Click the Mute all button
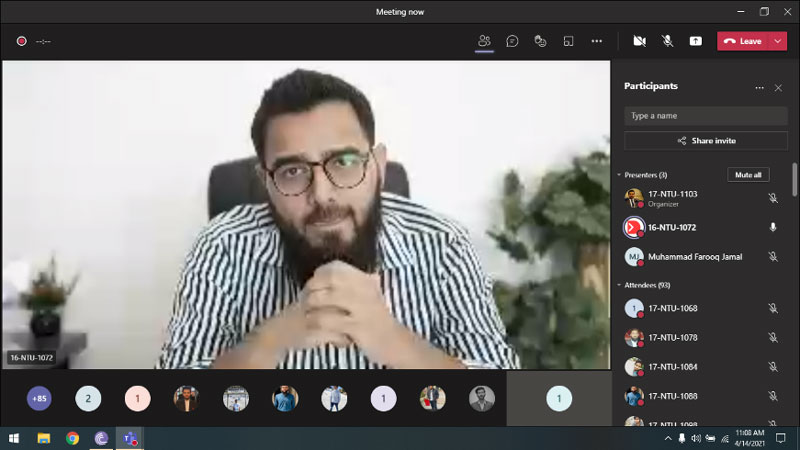The image size is (800, 450). tap(748, 175)
